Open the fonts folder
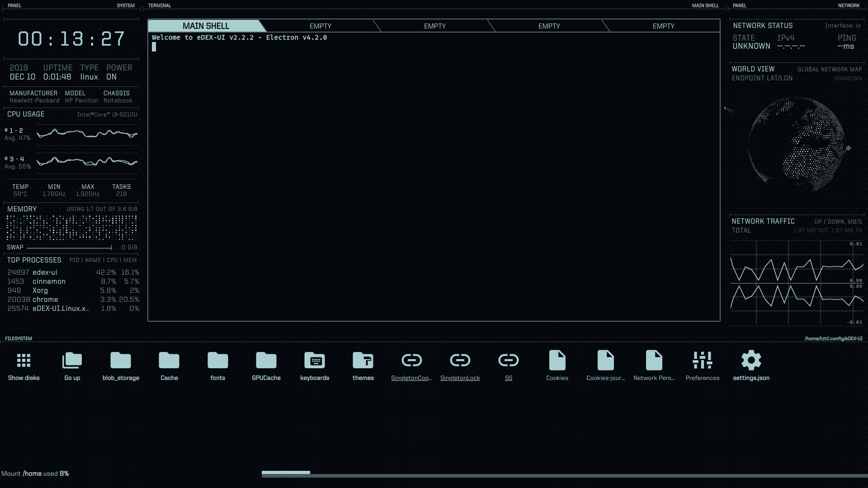This screenshot has width=868, height=488. 217,361
